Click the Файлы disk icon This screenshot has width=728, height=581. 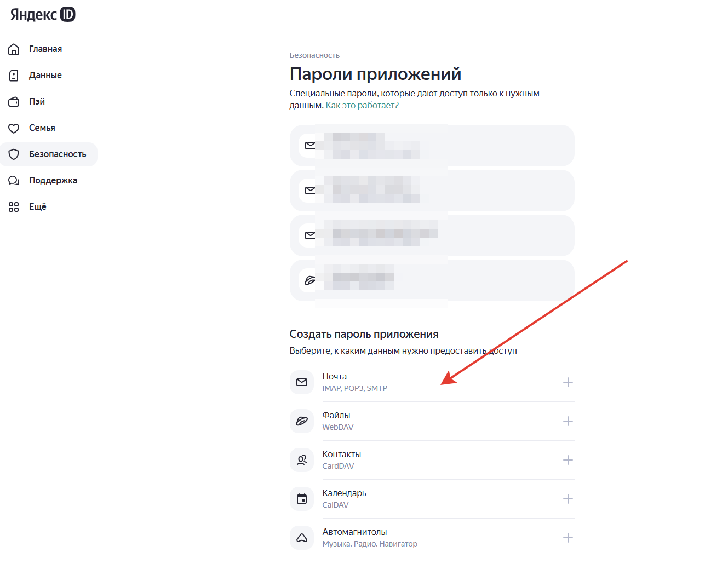click(302, 421)
